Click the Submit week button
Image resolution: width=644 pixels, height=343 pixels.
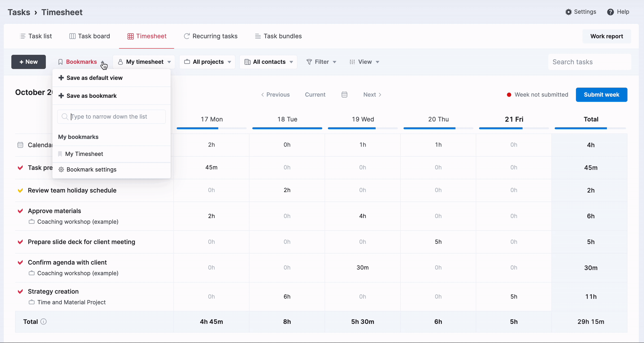coord(601,94)
